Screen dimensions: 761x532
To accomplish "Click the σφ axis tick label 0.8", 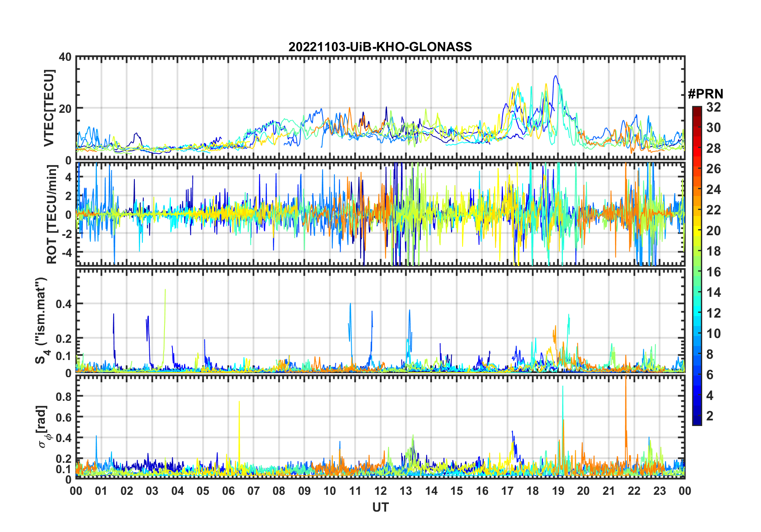I will (x=64, y=396).
